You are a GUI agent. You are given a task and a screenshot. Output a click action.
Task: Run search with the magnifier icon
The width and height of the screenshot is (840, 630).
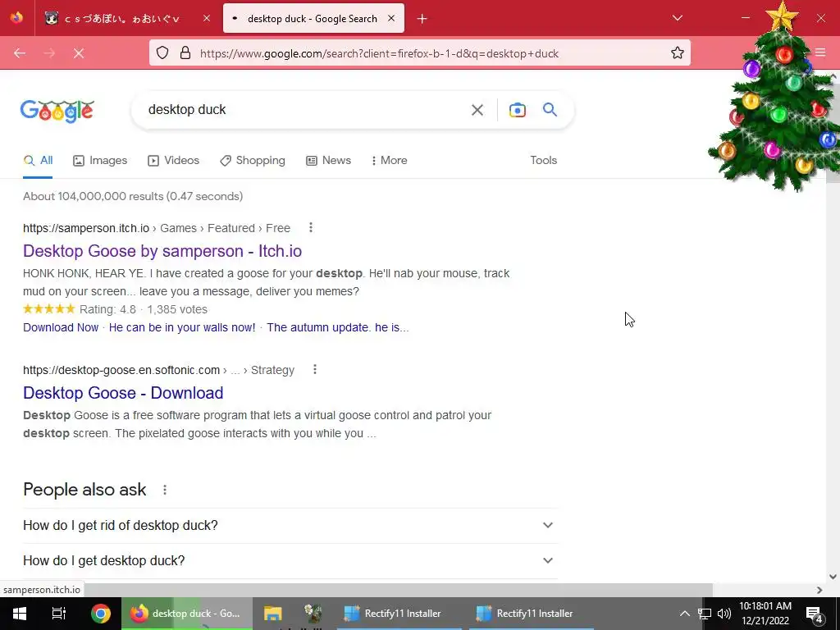click(550, 110)
